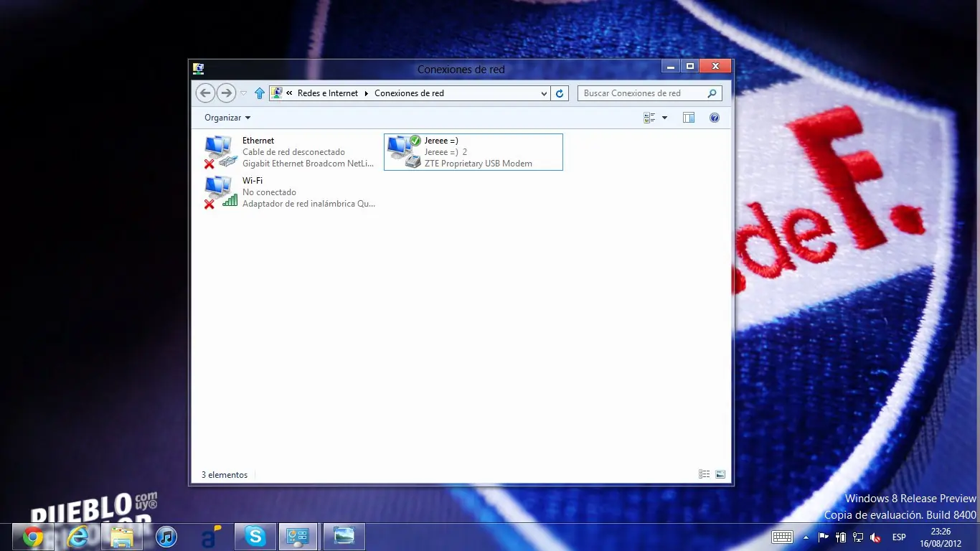The width and height of the screenshot is (980, 551).
Task: Switch to details view in status bar
Action: click(x=705, y=474)
